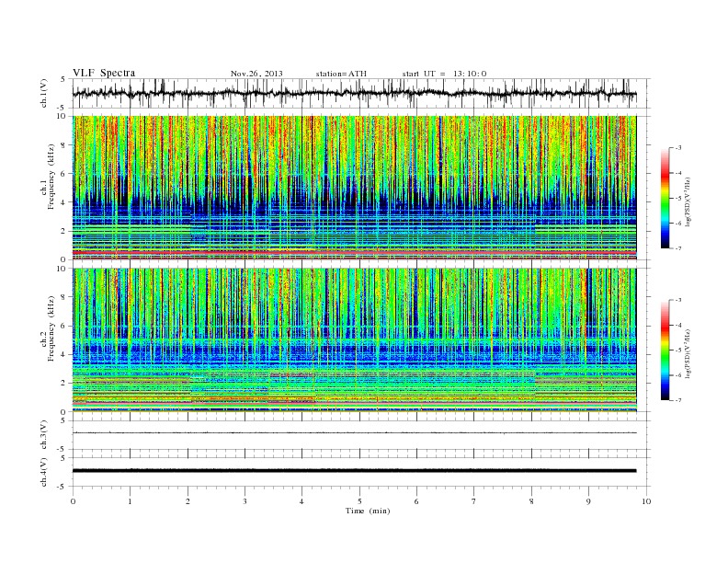Click the "2" kHz tick on the ch.1 spectrogram axis
The image size is (728, 563).
63,231
